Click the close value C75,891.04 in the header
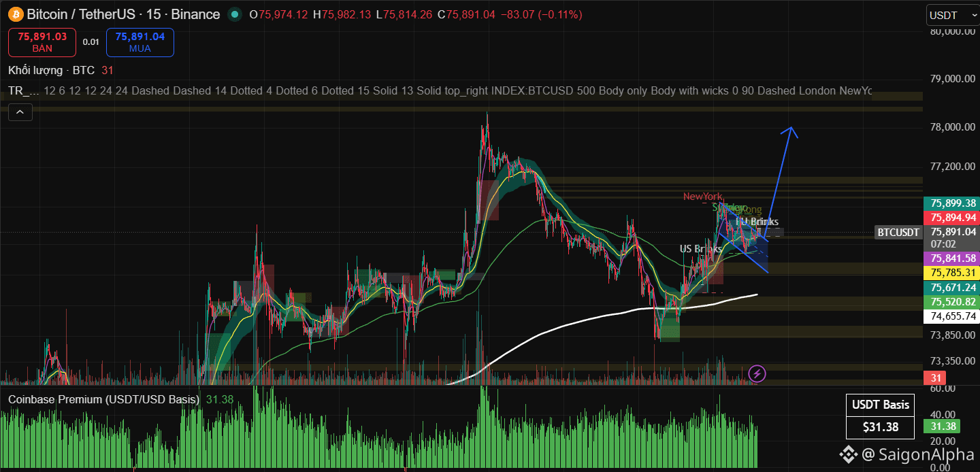This screenshot has width=980, height=472. (466, 14)
